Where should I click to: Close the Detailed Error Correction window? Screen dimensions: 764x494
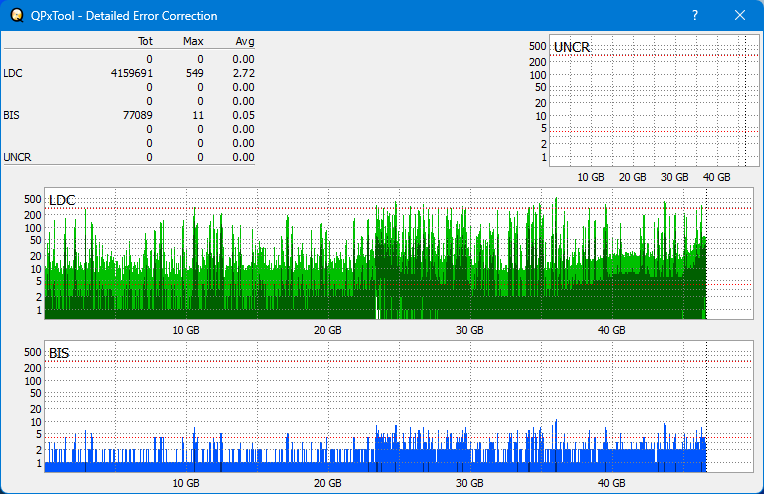click(x=740, y=16)
